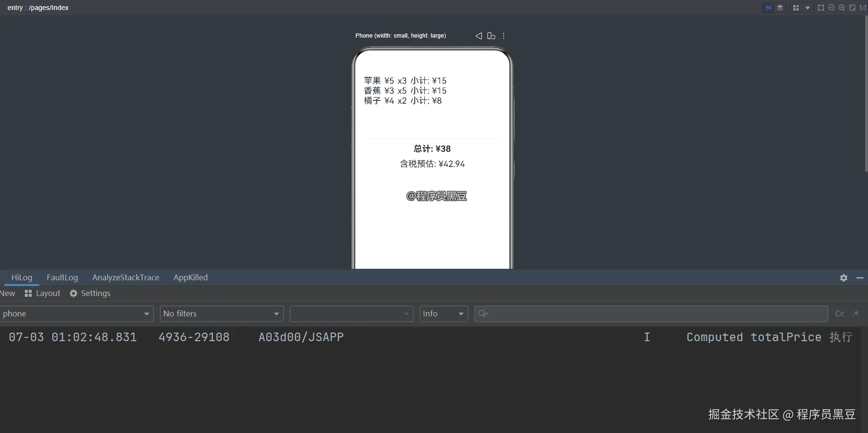This screenshot has width=868, height=433.
Task: Open the AppKilled tab
Action: coord(191,277)
